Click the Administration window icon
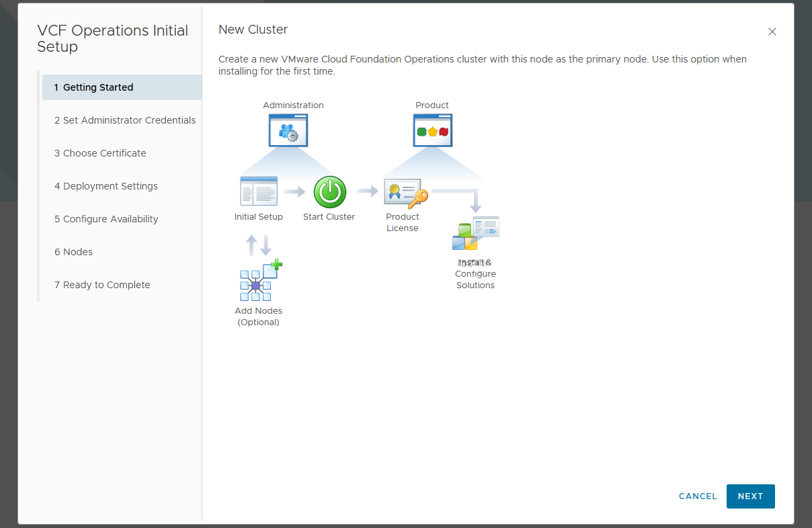The image size is (812, 528). 288,130
